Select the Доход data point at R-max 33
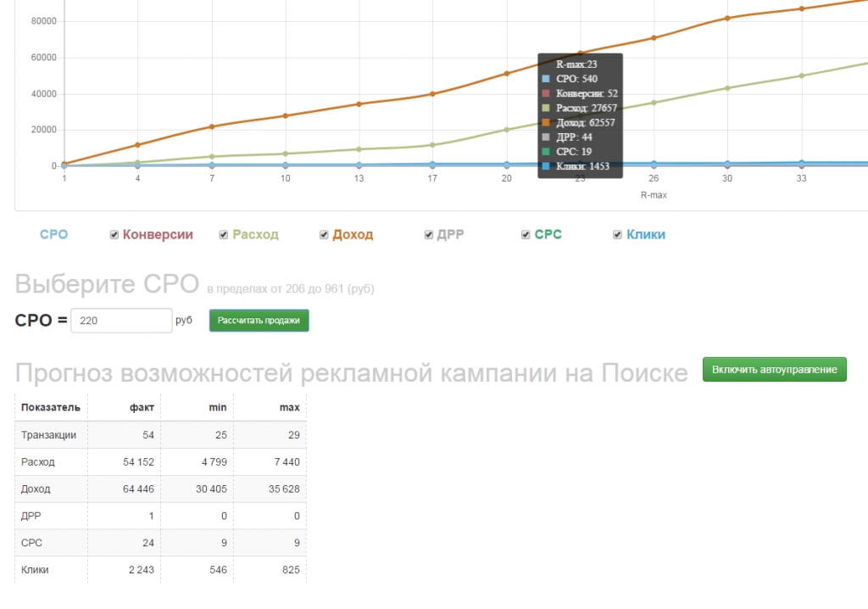Viewport: 868px width, 609px height. (x=802, y=8)
